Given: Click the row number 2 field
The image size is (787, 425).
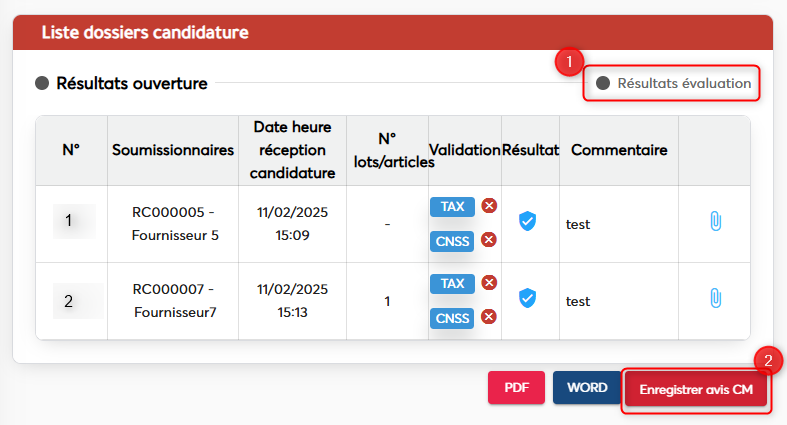Looking at the screenshot, I should pyautogui.click(x=77, y=300).
